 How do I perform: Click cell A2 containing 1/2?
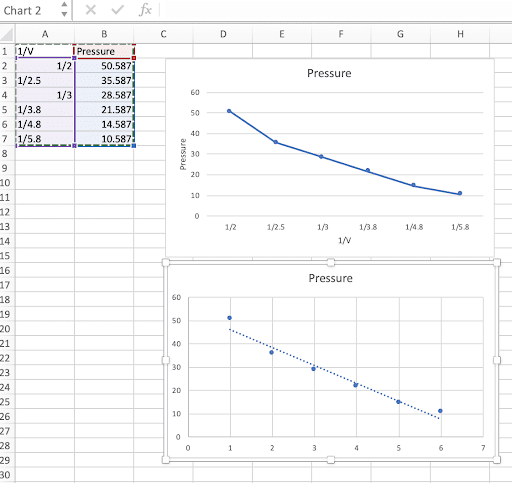45,66
